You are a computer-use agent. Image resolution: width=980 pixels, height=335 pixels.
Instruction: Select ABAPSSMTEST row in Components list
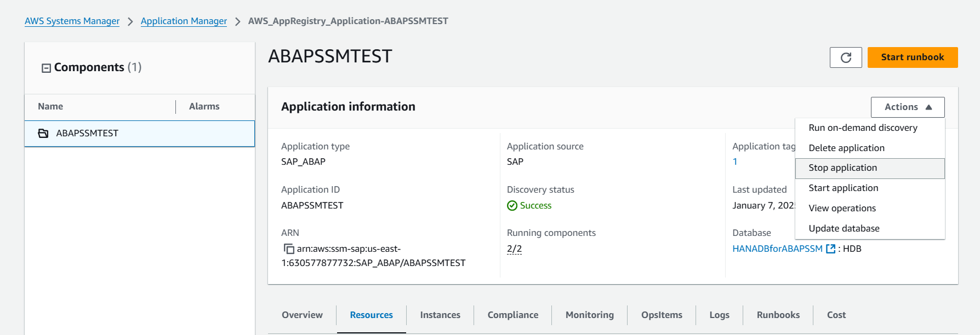point(140,134)
